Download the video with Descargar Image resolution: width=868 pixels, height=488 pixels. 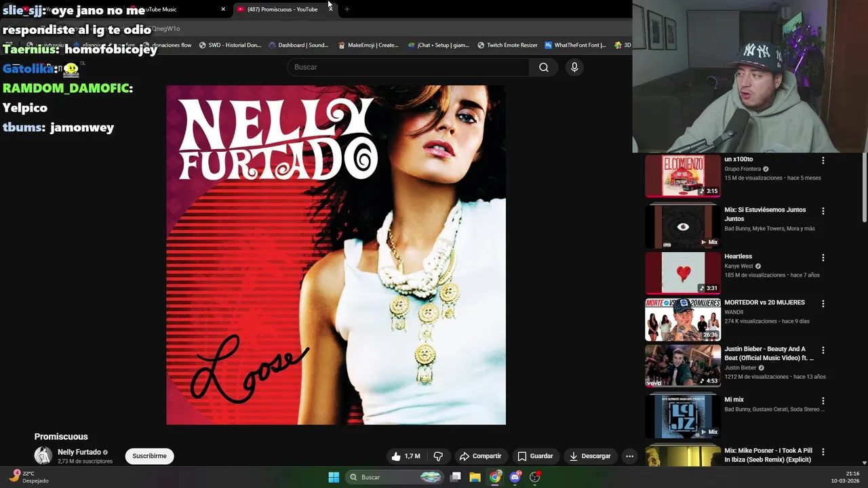[590, 456]
